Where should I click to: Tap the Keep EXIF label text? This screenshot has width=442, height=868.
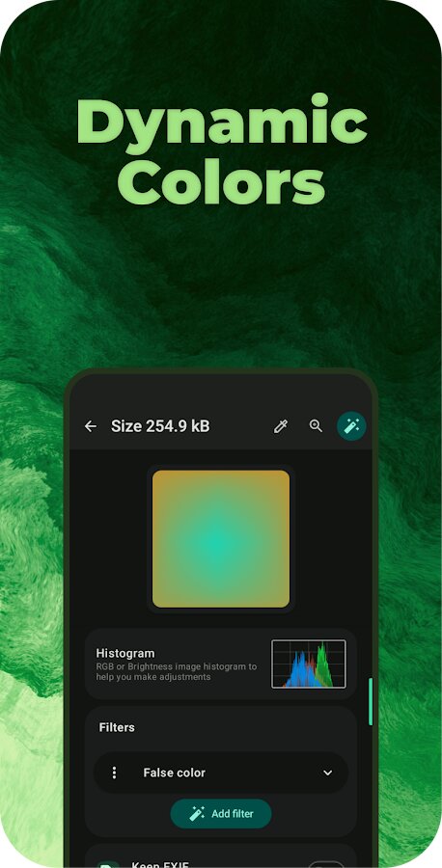(160, 865)
